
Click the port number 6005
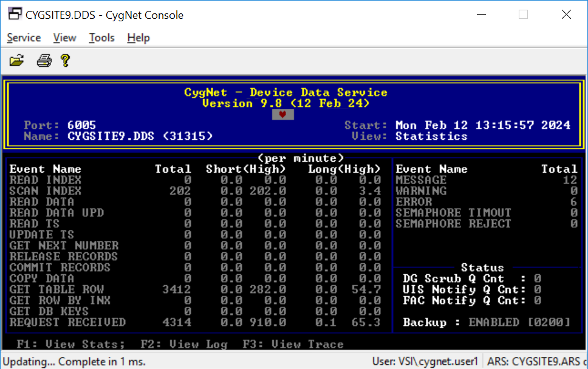tap(82, 125)
